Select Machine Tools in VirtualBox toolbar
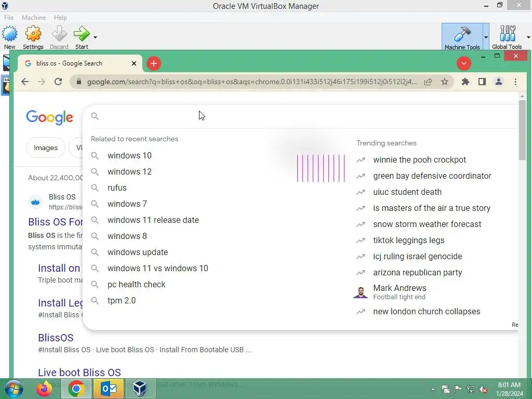 pos(462,37)
